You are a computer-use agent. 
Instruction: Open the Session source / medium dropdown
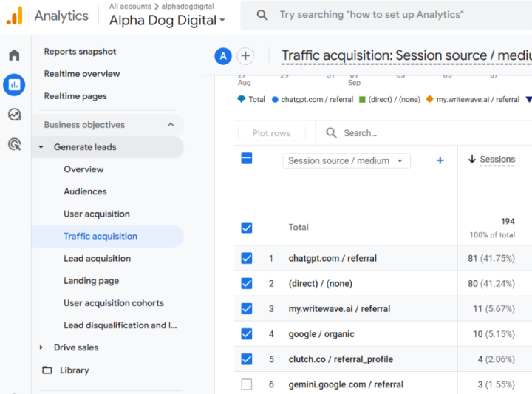(x=347, y=160)
